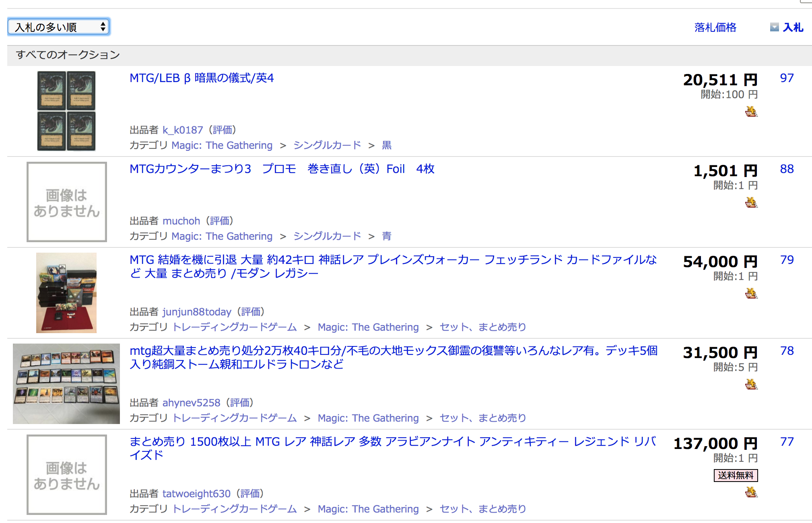The image size is (812, 523).
Task: Open Magic: The Gathering category in ahynev5258 row
Action: [368, 418]
